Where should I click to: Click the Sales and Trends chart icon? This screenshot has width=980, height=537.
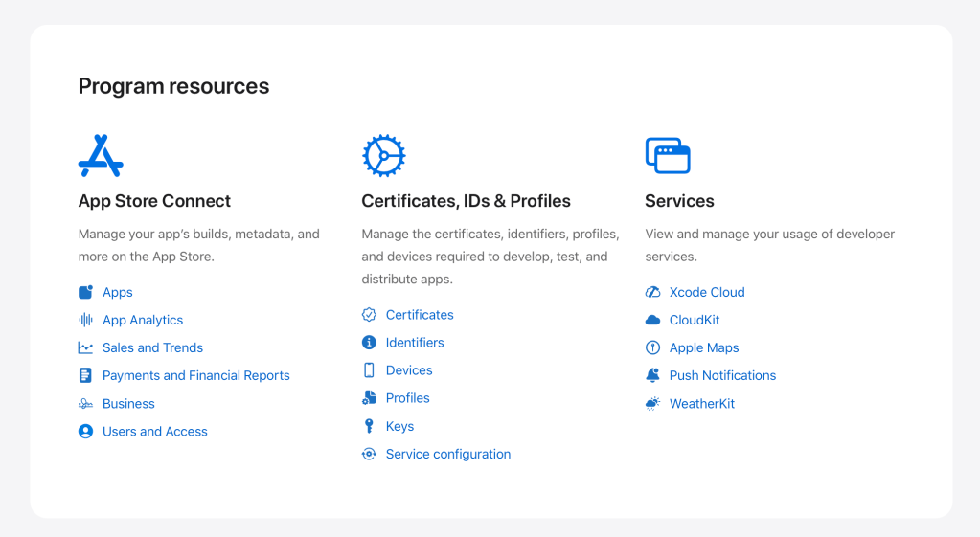pyautogui.click(x=86, y=348)
